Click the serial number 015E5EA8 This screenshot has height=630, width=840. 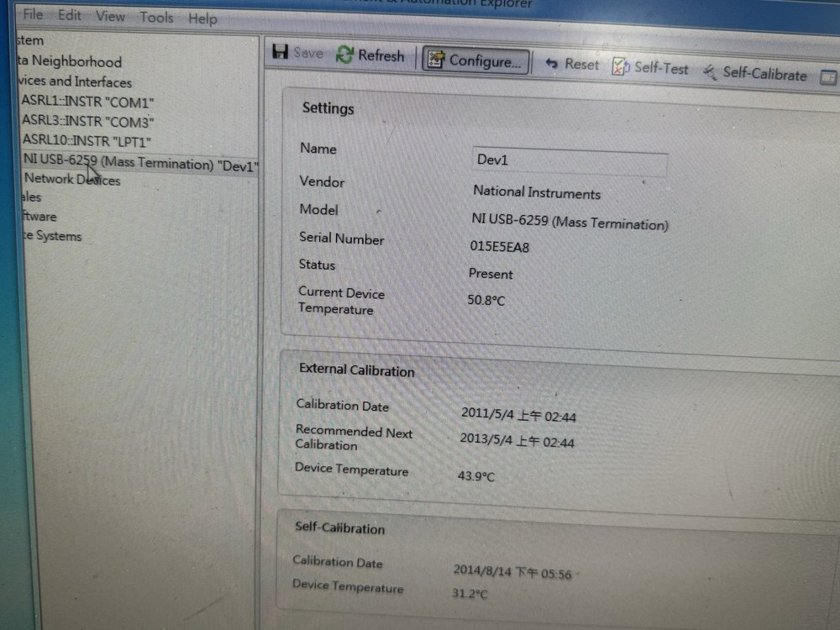pos(499,246)
